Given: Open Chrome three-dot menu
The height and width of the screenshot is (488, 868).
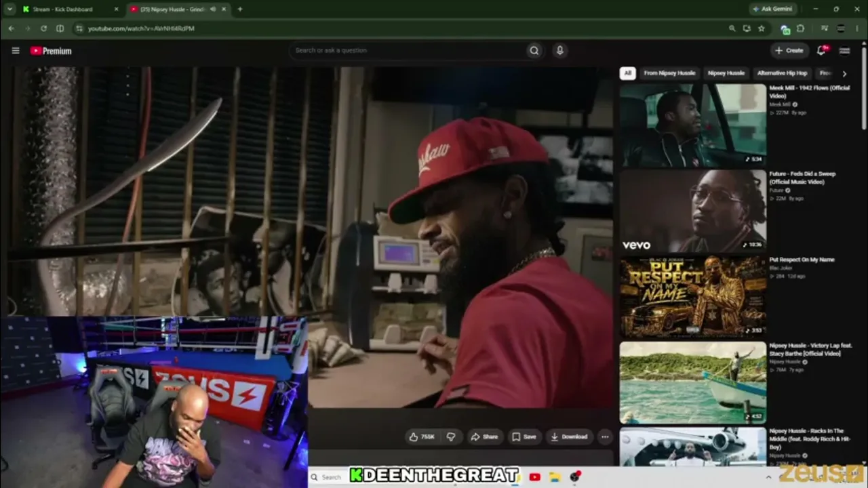Looking at the screenshot, I should pyautogui.click(x=859, y=28).
